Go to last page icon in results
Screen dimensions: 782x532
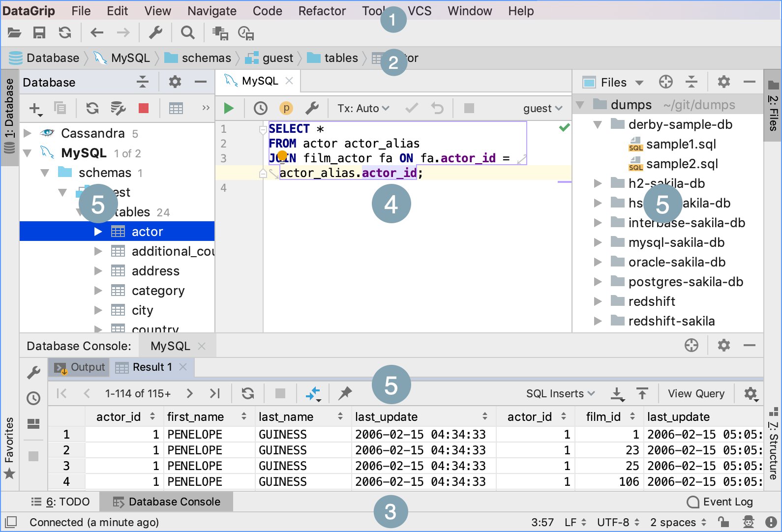click(215, 393)
